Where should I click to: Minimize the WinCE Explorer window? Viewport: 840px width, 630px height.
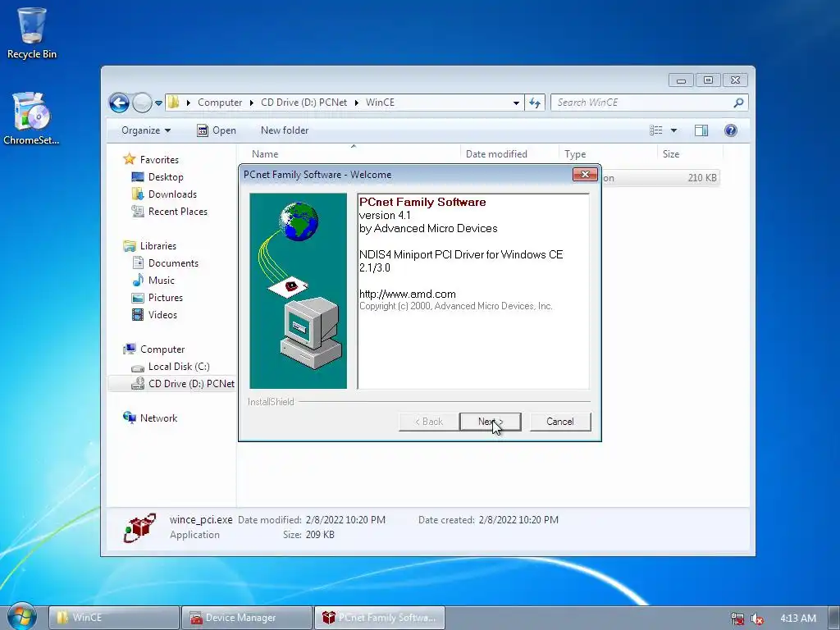click(x=681, y=80)
